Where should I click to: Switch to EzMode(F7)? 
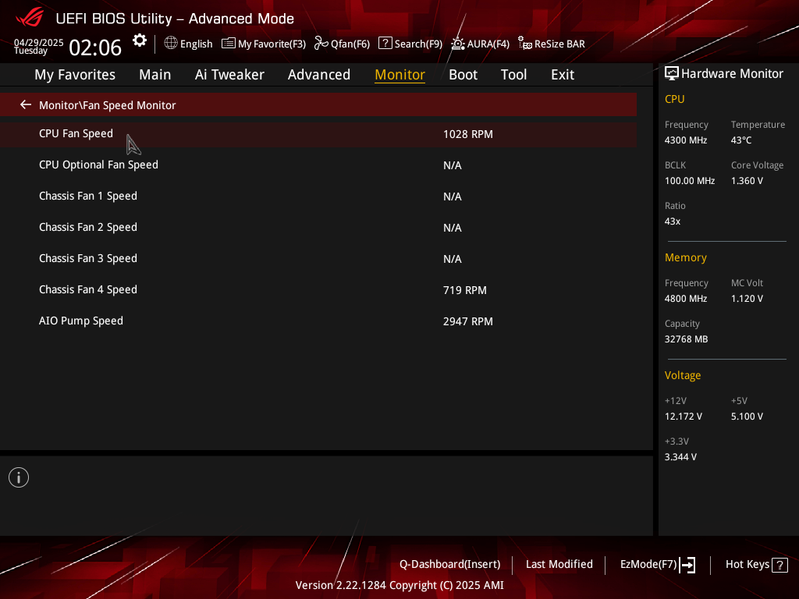click(x=657, y=564)
